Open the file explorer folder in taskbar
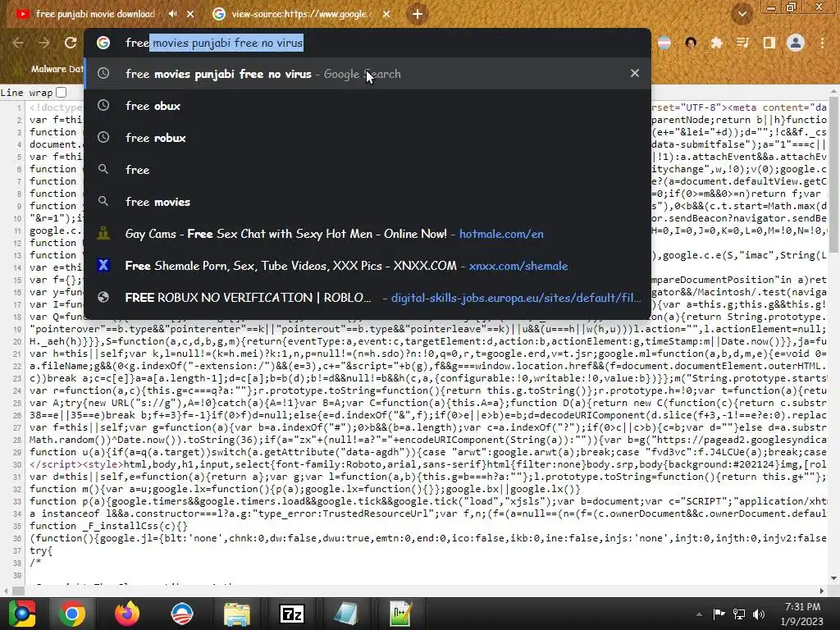 (237, 614)
